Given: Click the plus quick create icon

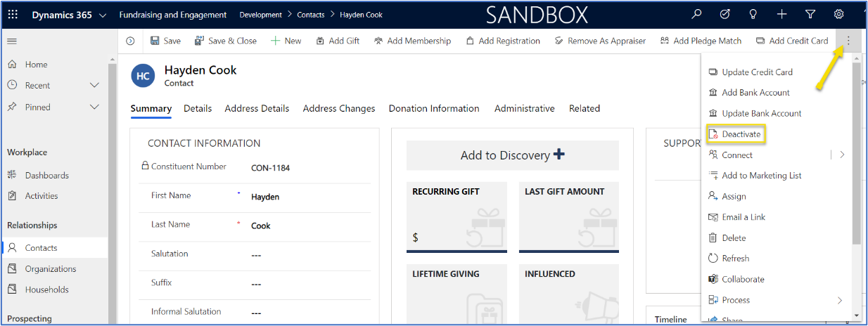Looking at the screenshot, I should tap(781, 14).
